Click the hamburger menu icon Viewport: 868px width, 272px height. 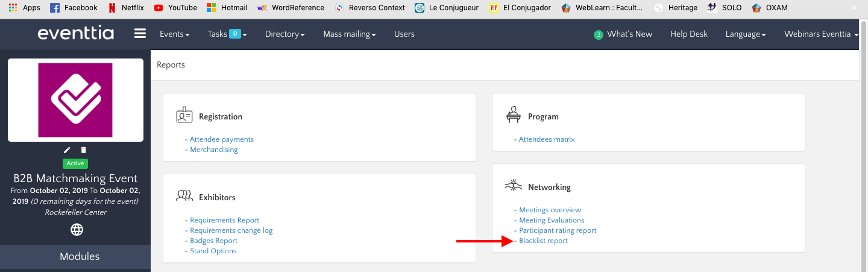(x=140, y=34)
